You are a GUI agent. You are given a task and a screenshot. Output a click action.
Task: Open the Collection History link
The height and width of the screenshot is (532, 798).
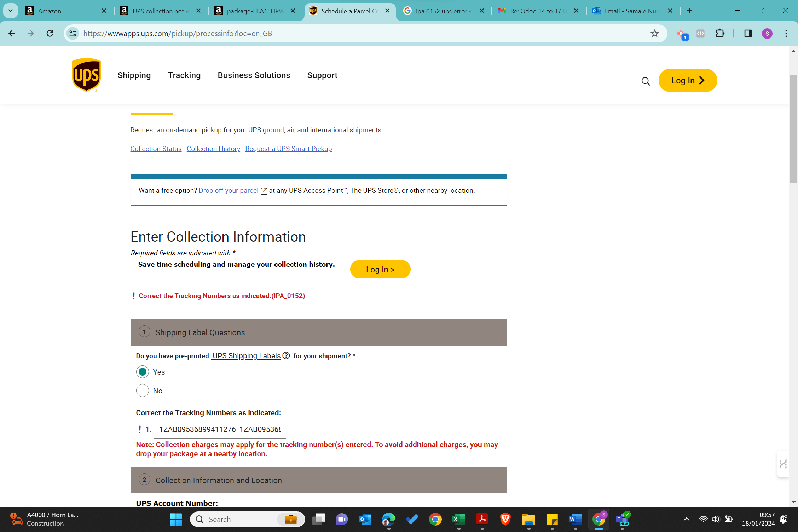point(213,149)
